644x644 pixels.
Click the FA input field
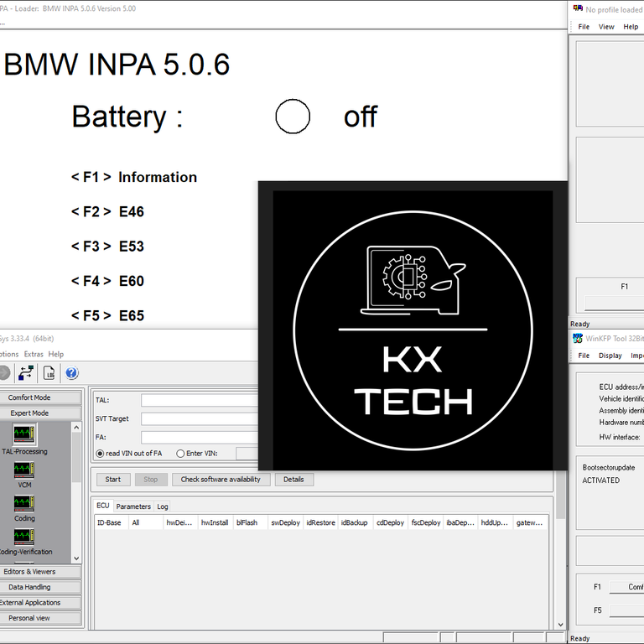click(200, 437)
